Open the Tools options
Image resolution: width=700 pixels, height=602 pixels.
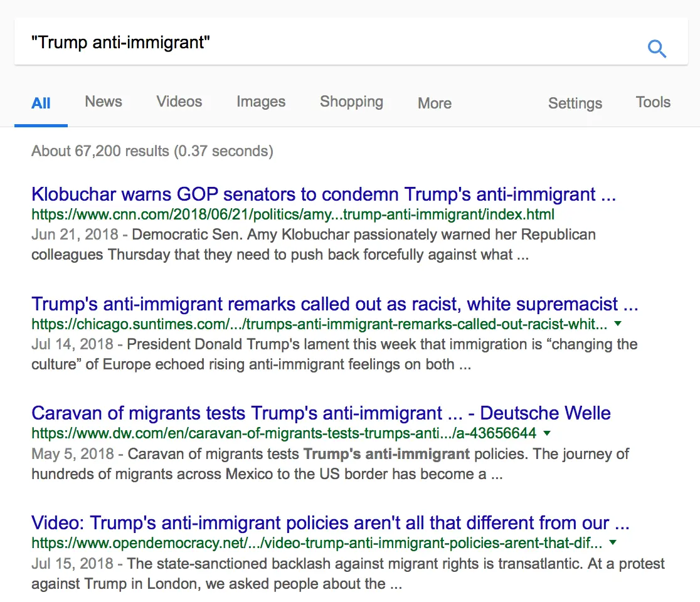click(x=652, y=102)
